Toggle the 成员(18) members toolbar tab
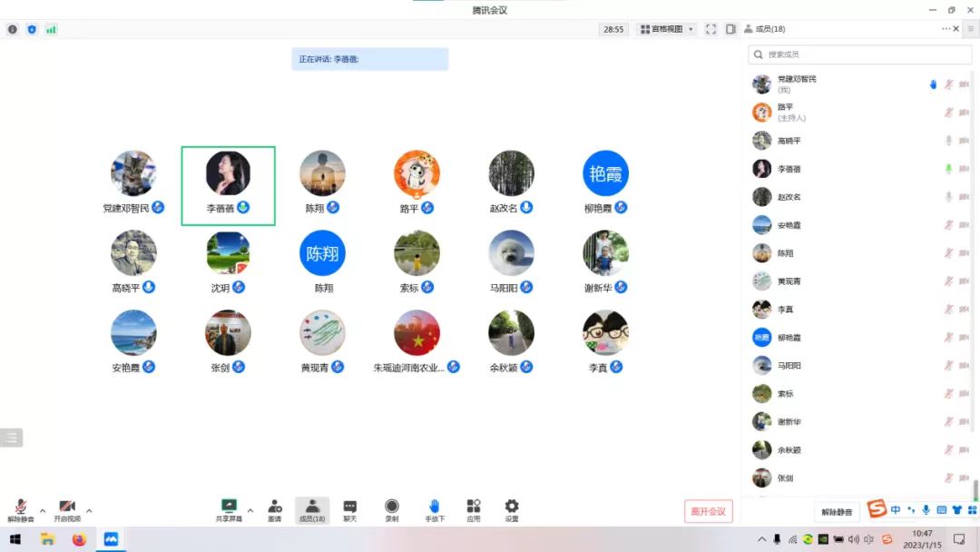This screenshot has width=980, height=552. pyautogui.click(x=311, y=509)
